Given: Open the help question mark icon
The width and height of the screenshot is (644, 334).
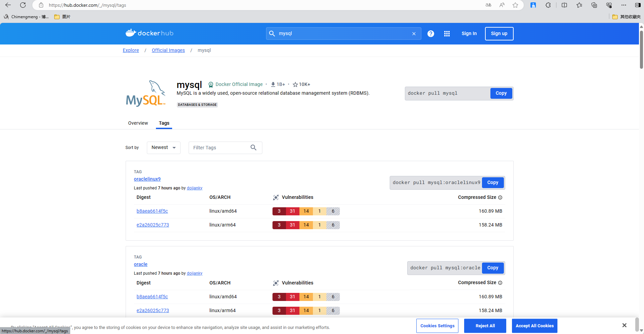Looking at the screenshot, I should coord(431,34).
